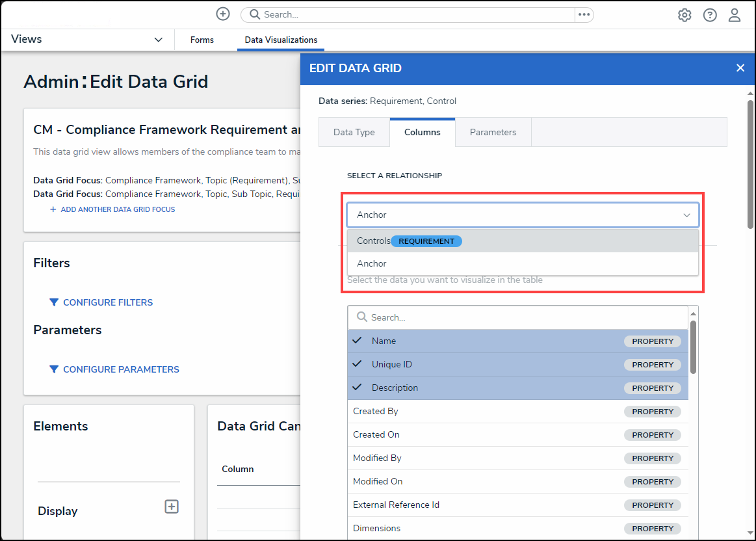Viewport: 756px width, 541px height.
Task: Click the plus icon beside Display
Action: point(172,507)
